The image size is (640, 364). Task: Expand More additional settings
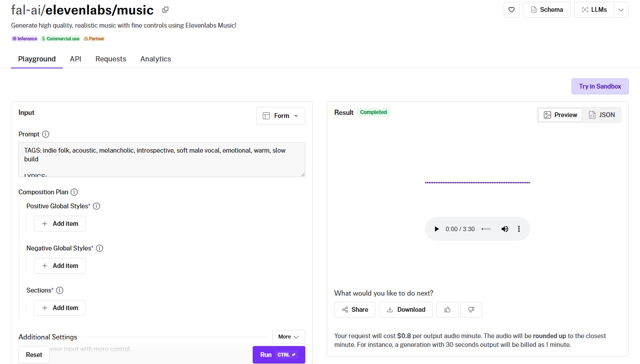[288, 337]
